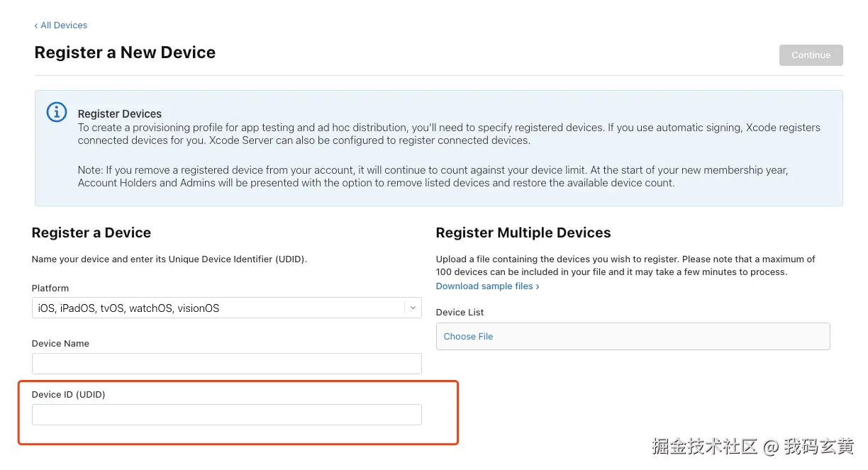868x470 pixels.
Task: Click the back chevron before All Devices
Action: 36,26
